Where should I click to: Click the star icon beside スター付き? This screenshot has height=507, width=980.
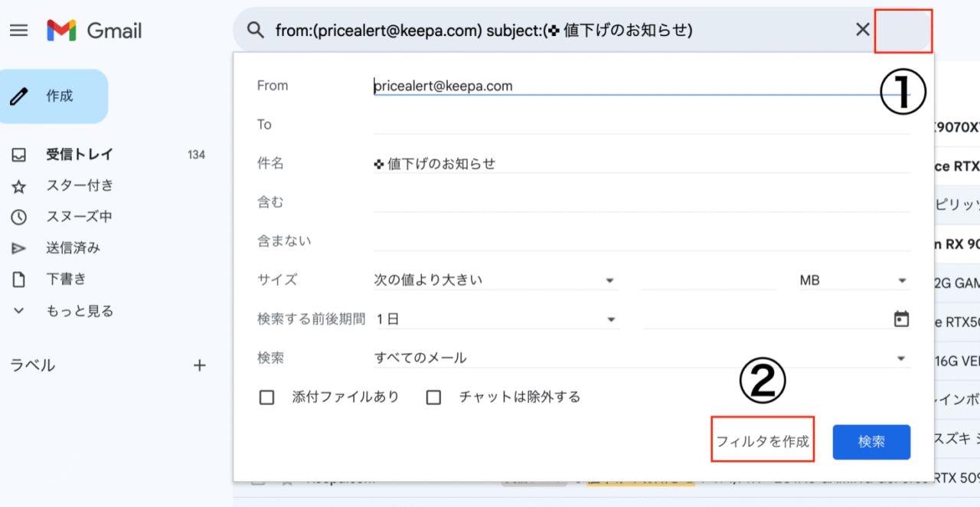click(18, 186)
